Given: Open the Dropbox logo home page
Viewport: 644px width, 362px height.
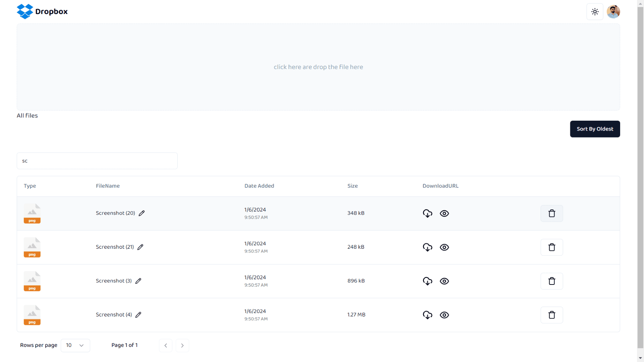Looking at the screenshot, I should tap(42, 12).
